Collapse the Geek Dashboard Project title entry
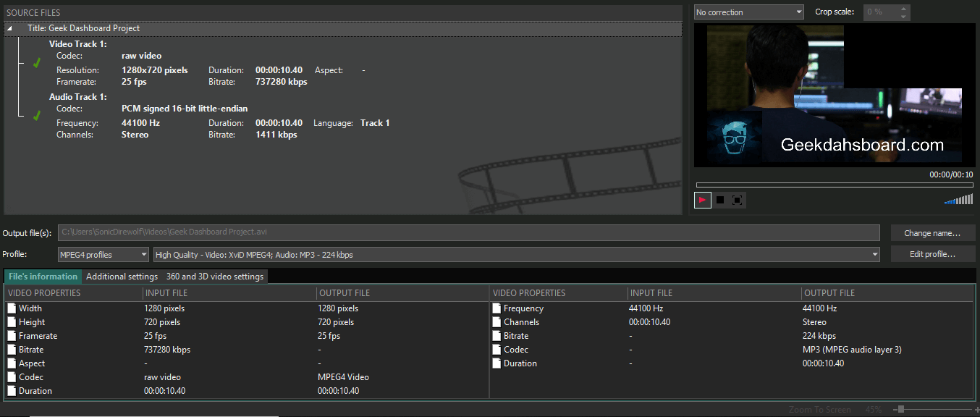This screenshot has height=417, width=980. (x=9, y=28)
